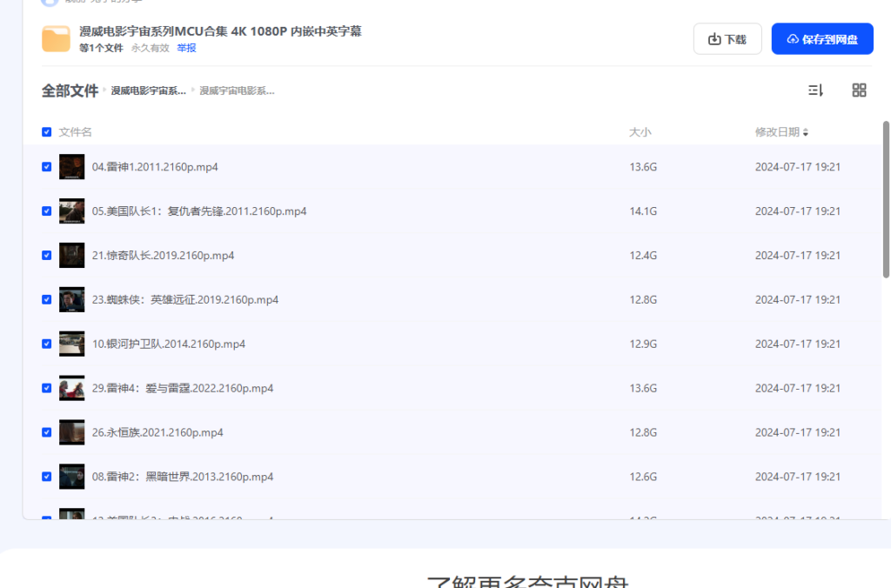Select file name 10.银河护卫队.2014.2160p.mp4
Image resolution: width=891 pixels, height=588 pixels.
[169, 344]
